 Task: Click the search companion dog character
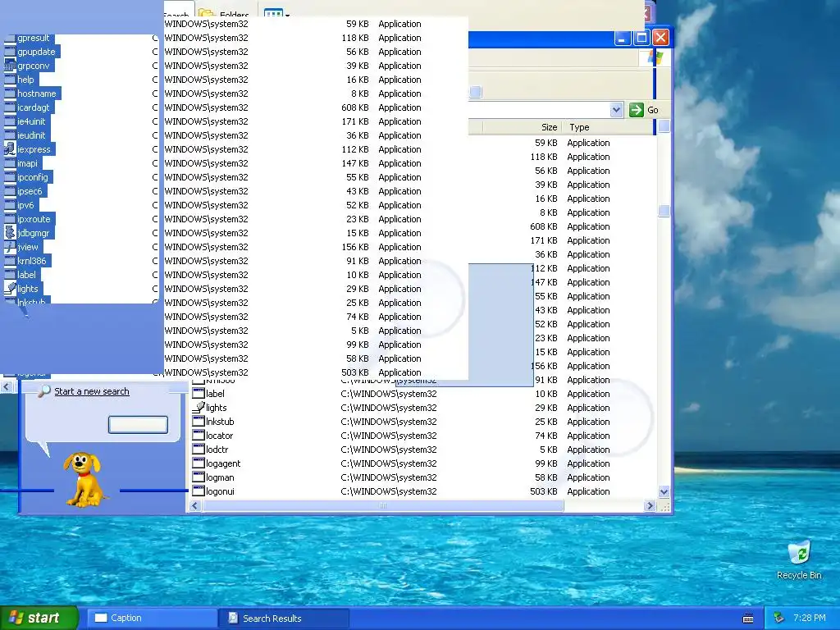click(x=84, y=479)
